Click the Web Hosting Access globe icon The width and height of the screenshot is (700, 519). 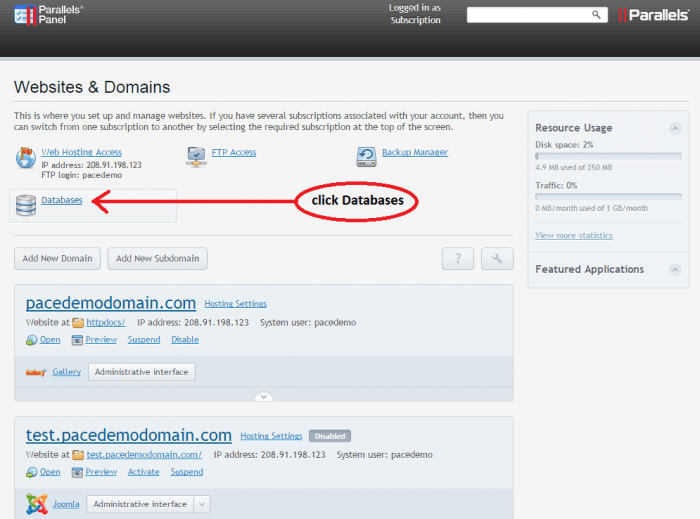(x=26, y=158)
